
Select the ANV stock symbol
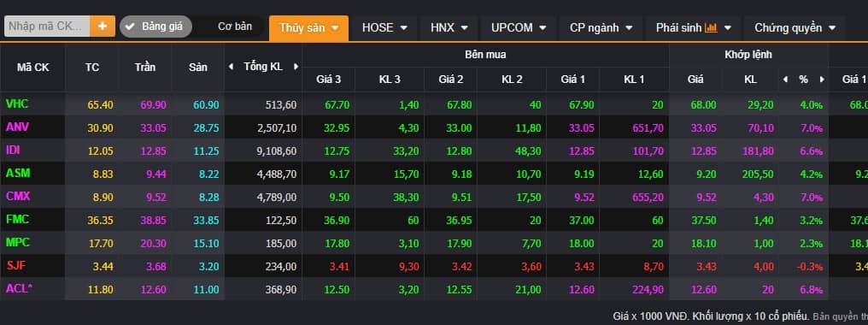[17, 127]
